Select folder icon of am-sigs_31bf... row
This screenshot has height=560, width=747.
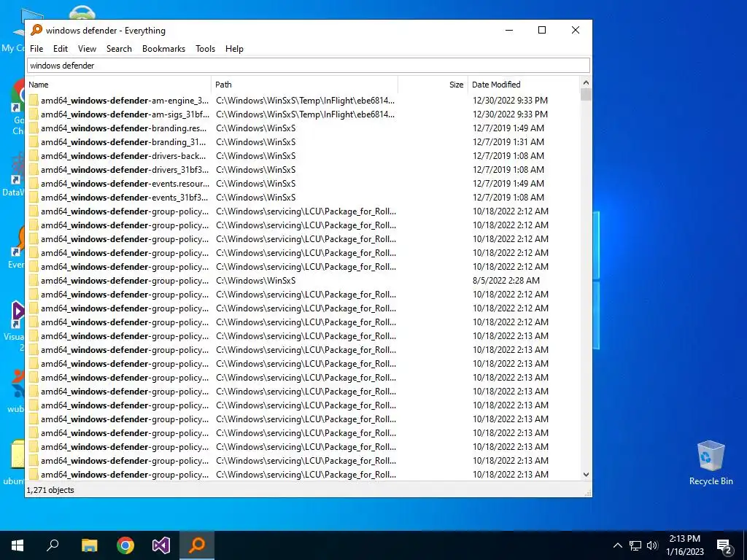(34, 114)
